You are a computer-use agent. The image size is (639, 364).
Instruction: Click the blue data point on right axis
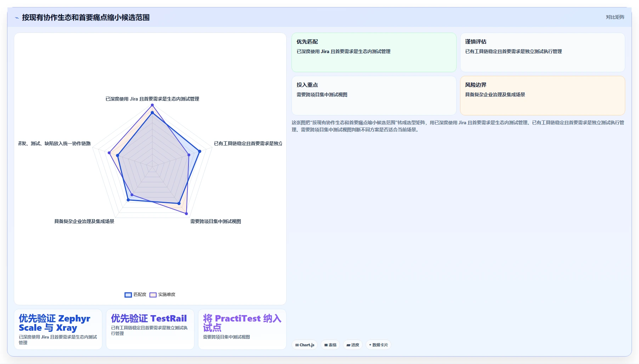(x=199, y=151)
